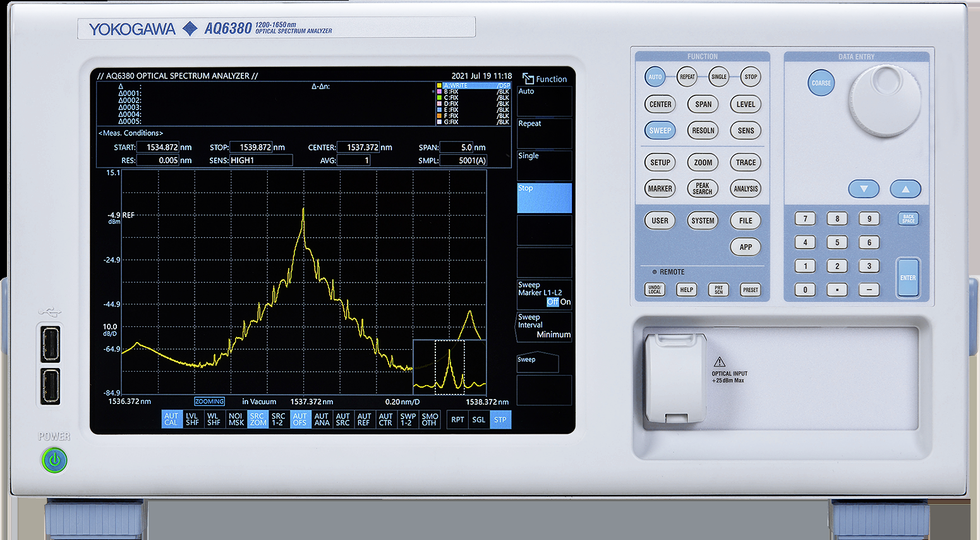The image size is (980, 540).
Task: Push the RESOLN function key
Action: [703, 130]
